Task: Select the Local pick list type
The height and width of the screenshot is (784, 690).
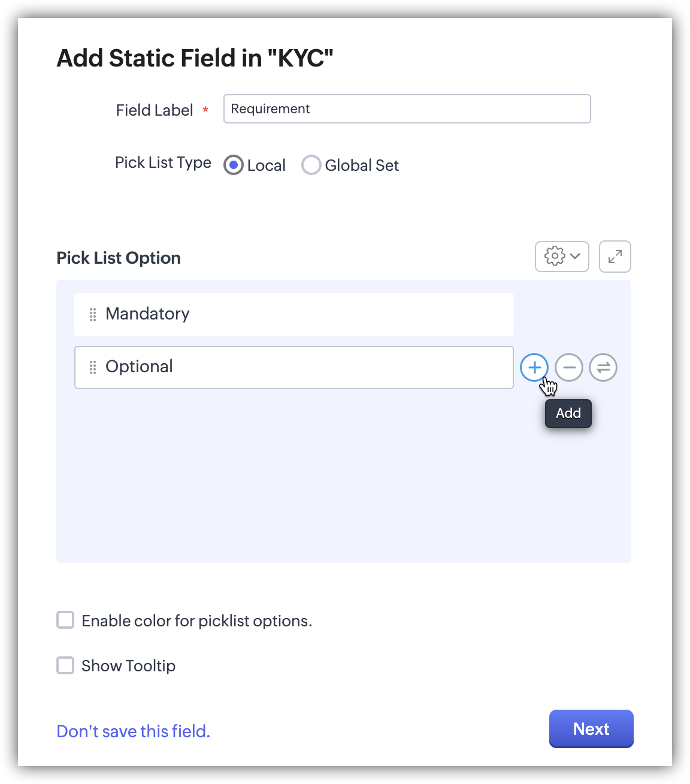Action: tap(234, 165)
